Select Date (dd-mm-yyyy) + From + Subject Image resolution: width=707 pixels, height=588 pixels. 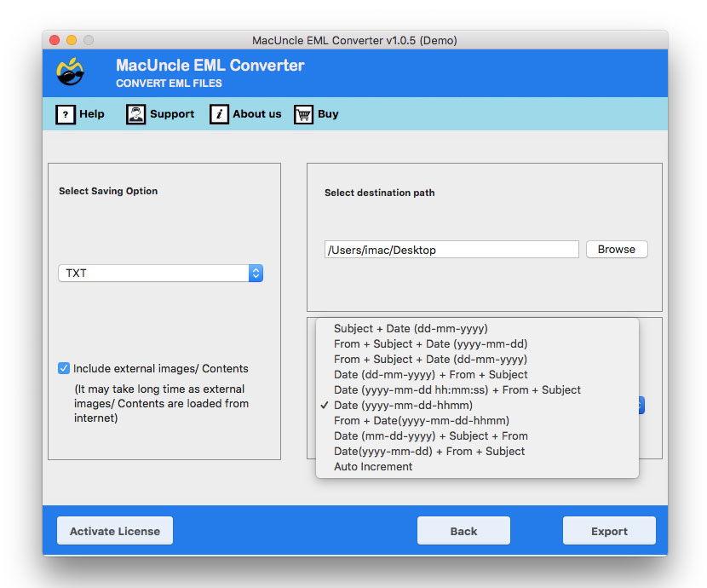click(430, 374)
